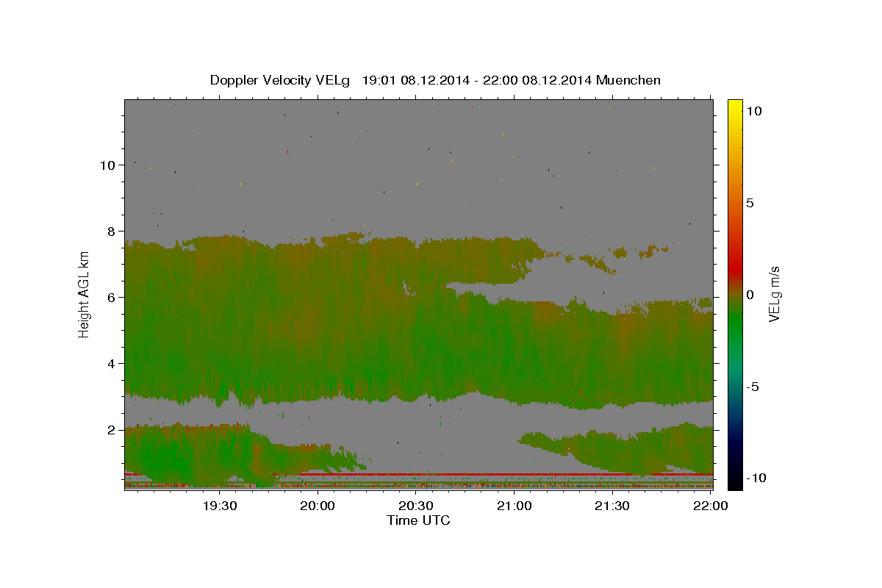Click the '19:30' time tick label
882x588 pixels.
[x=220, y=506]
